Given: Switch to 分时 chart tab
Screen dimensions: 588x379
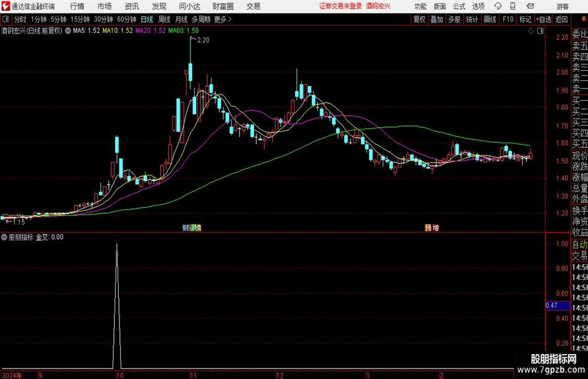Looking at the screenshot, I should click(x=21, y=19).
